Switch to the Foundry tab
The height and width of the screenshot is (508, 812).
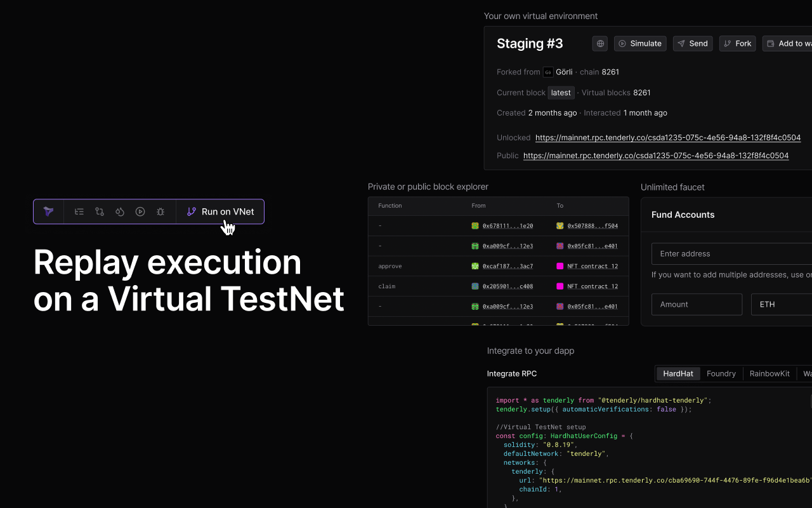coord(721,373)
